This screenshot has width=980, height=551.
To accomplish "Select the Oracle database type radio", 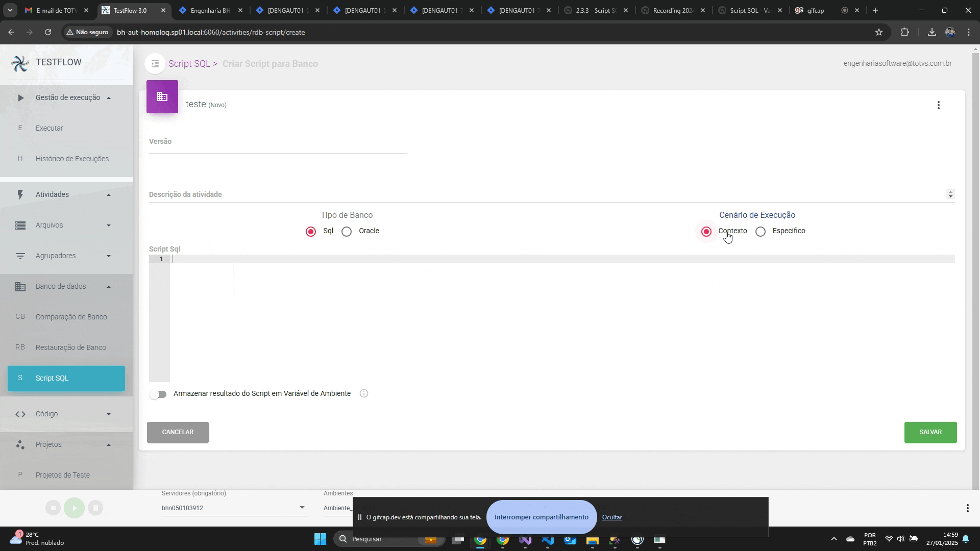I will coord(347,232).
